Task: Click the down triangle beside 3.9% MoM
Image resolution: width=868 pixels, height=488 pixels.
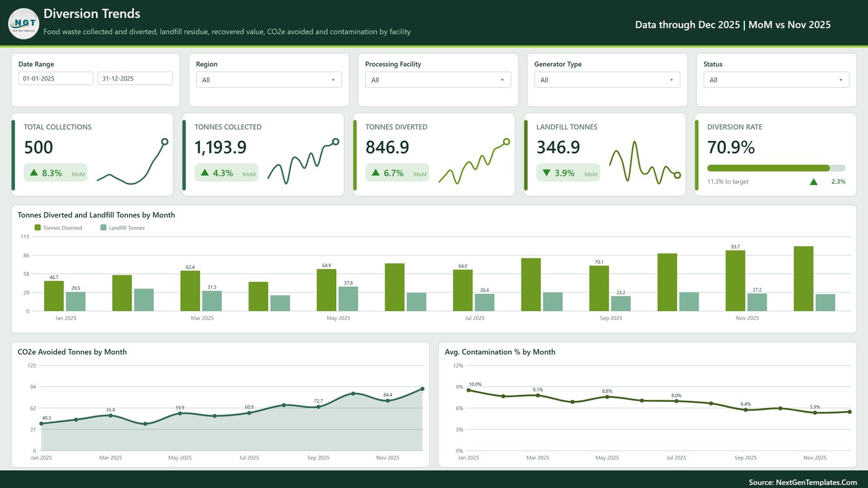Action: point(546,172)
